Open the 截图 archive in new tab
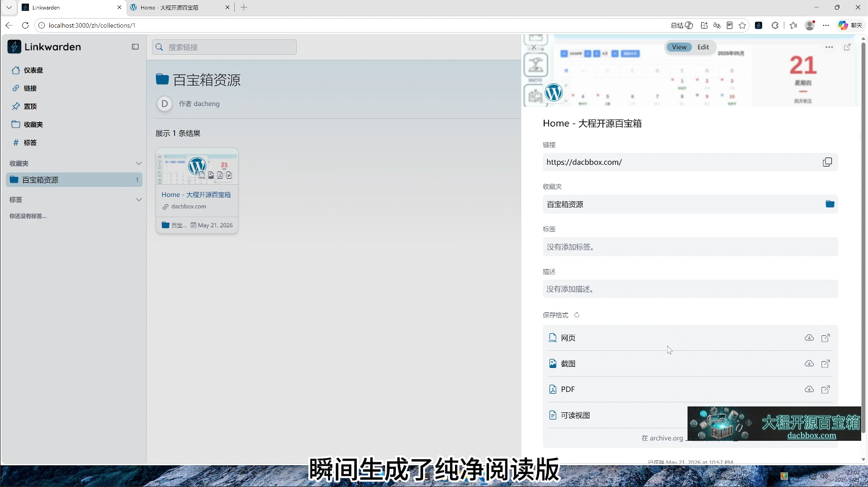 [x=825, y=363]
